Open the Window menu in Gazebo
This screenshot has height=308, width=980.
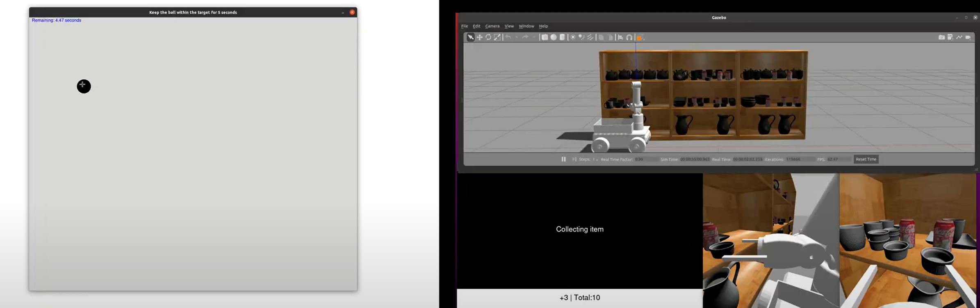(x=526, y=26)
